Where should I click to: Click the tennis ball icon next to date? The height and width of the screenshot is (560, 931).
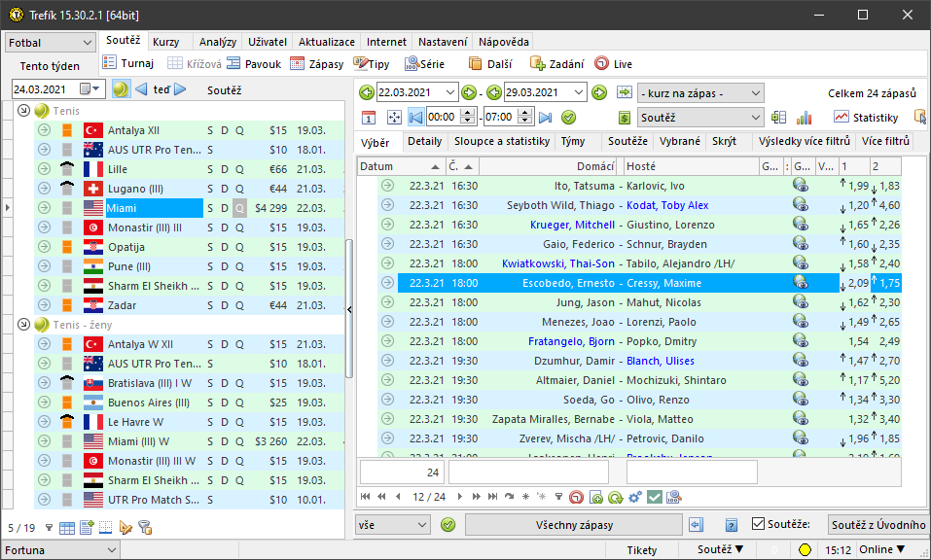(121, 89)
